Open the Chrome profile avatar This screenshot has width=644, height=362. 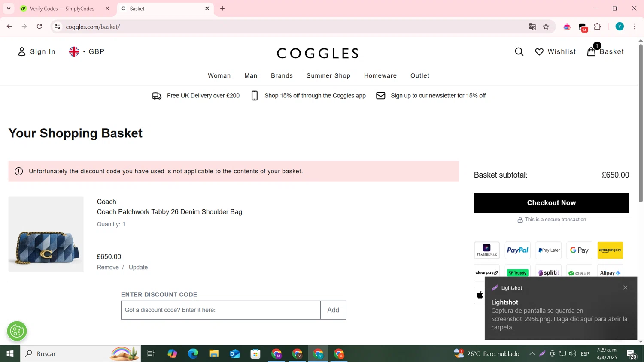coord(620,27)
